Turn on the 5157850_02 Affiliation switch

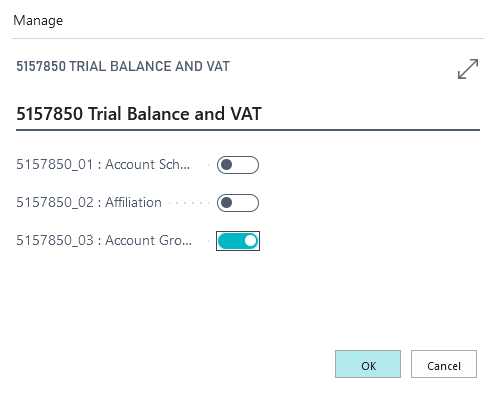pos(238,203)
